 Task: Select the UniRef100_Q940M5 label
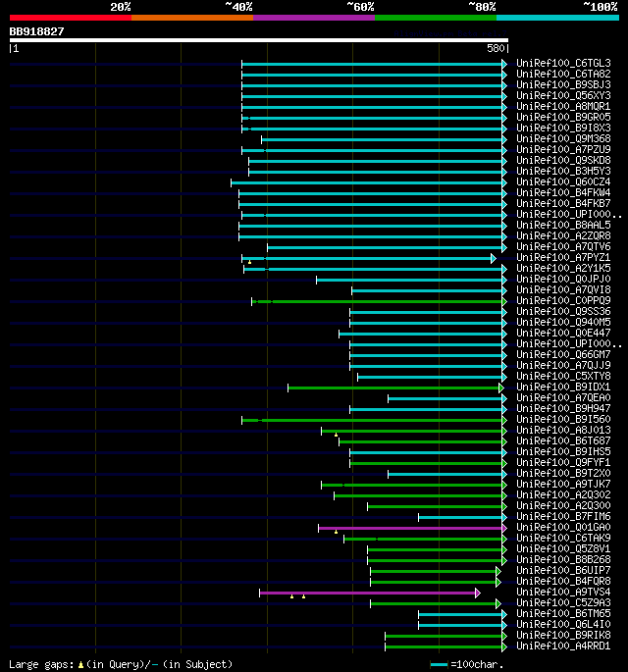563,322
